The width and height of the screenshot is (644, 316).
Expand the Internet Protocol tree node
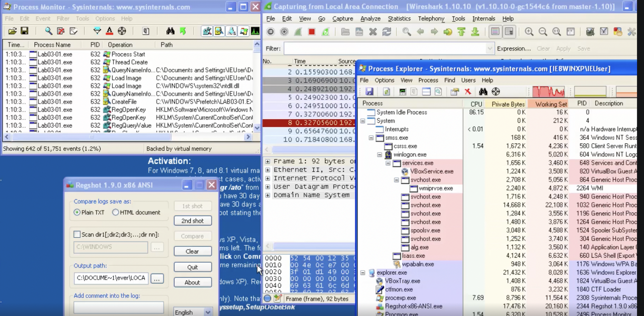pyautogui.click(x=268, y=178)
